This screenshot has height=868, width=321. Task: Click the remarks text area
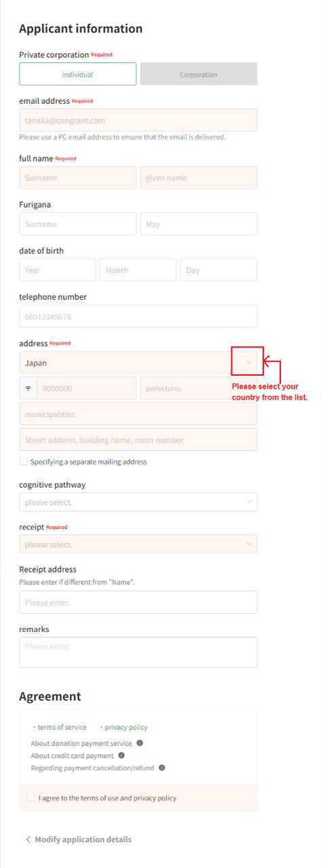click(x=138, y=652)
